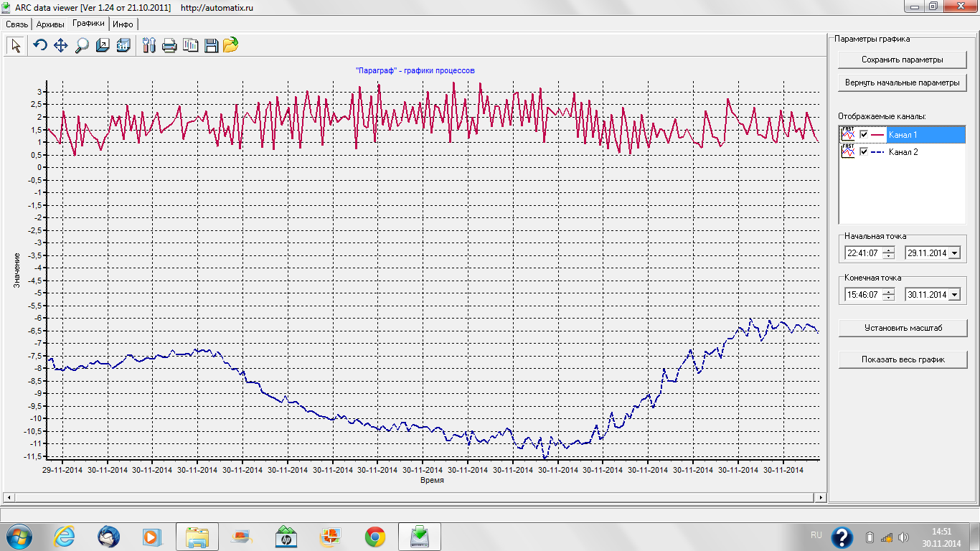This screenshot has width=980, height=551.
Task: Click the ARC data viewer taskbar button
Action: click(x=420, y=537)
